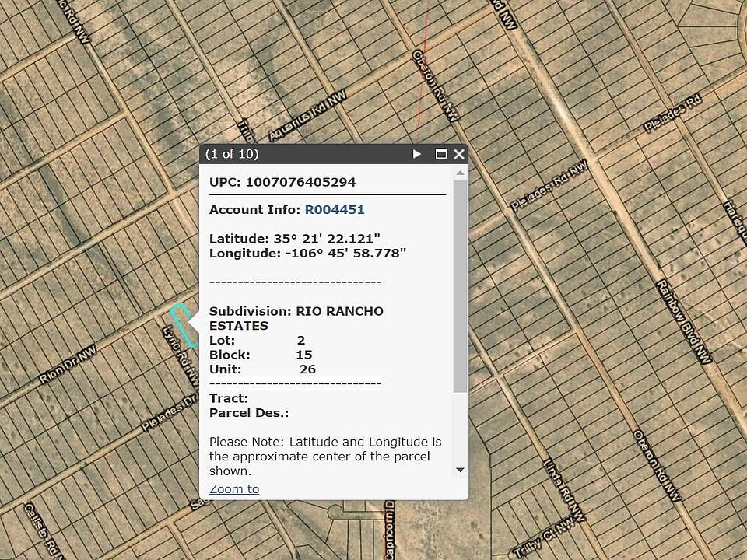Click the Aquarius Rd NW map label
747x560 pixels.
(x=307, y=117)
